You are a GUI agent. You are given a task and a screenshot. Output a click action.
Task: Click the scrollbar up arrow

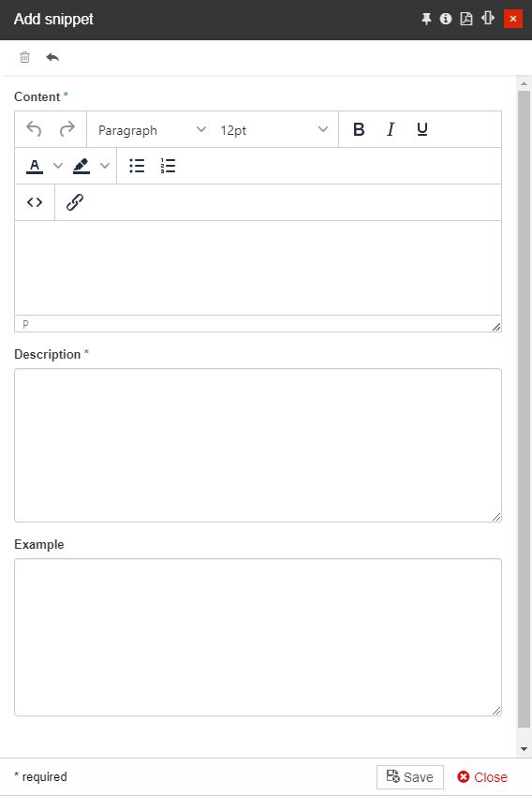[x=524, y=83]
